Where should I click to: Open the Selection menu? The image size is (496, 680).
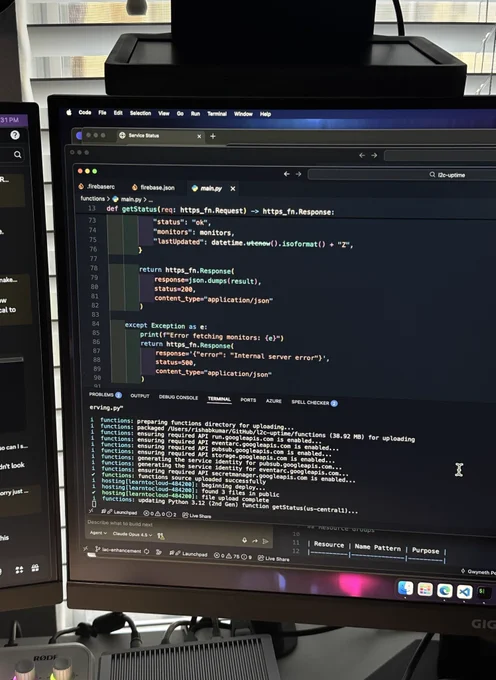(x=140, y=113)
